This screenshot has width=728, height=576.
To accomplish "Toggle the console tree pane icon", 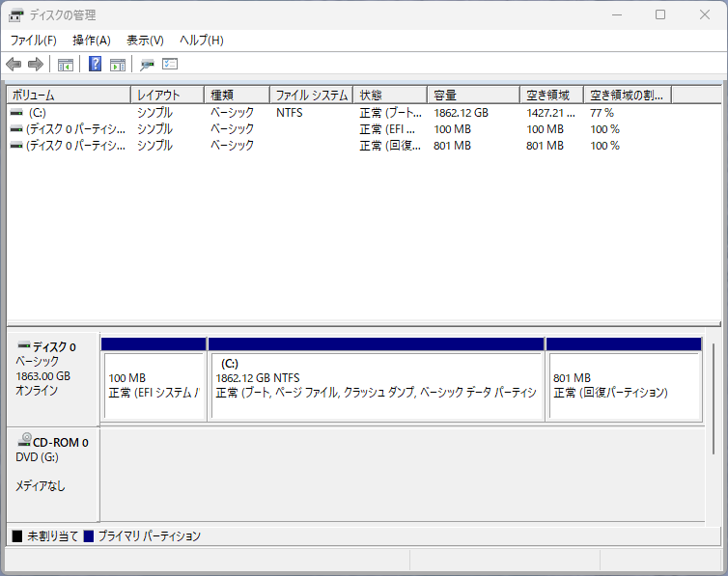I will click(x=66, y=65).
